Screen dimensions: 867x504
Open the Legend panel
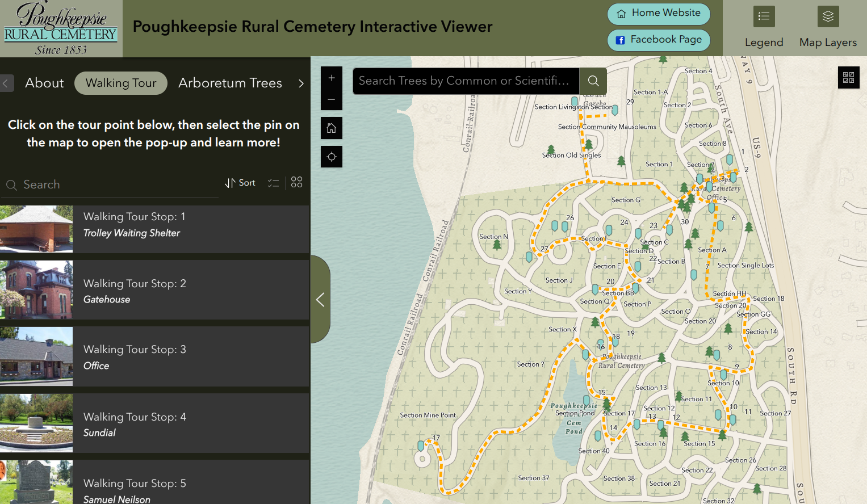tap(764, 27)
